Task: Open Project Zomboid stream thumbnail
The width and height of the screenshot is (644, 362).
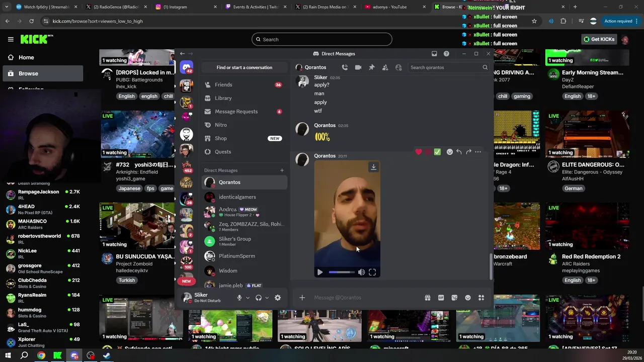Action: coord(137,226)
